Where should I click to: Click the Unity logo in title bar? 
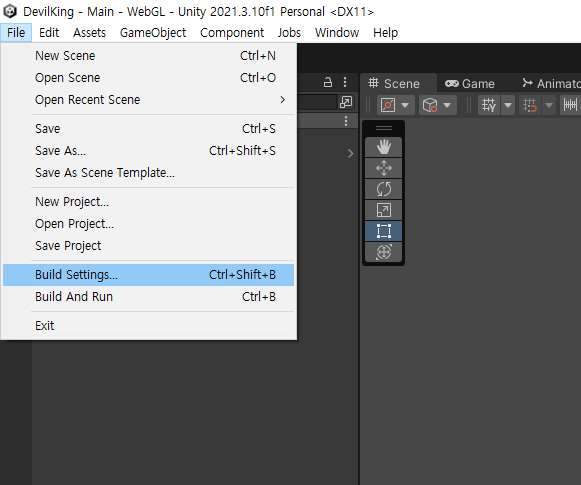[x=10, y=11]
